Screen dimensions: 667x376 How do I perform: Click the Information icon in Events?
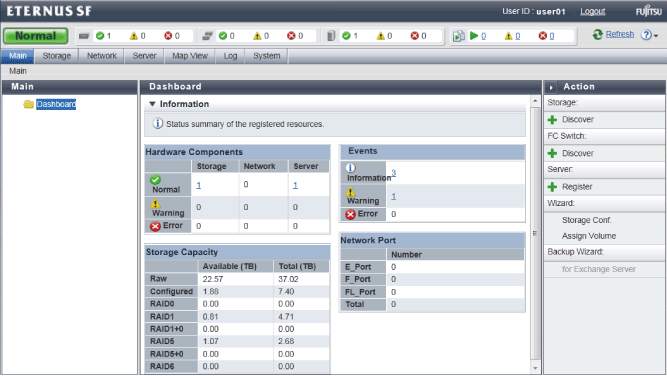[x=350, y=168]
